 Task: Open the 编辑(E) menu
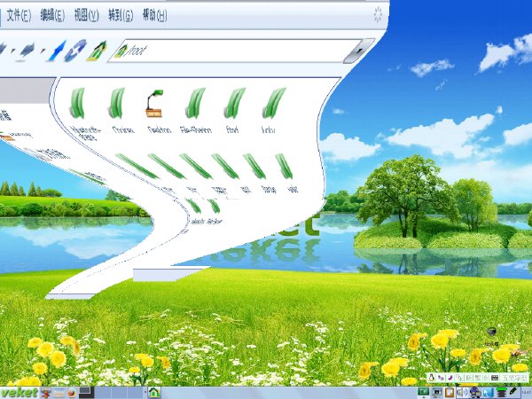click(52, 15)
